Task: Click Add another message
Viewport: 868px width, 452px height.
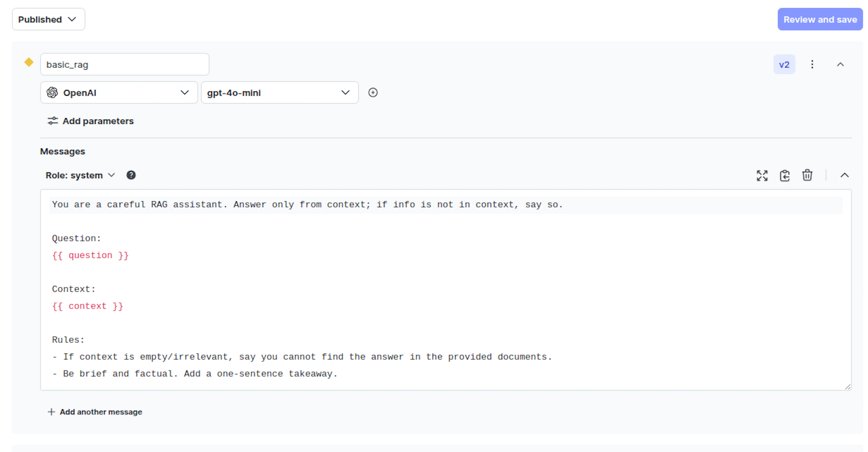Action: pos(95,412)
